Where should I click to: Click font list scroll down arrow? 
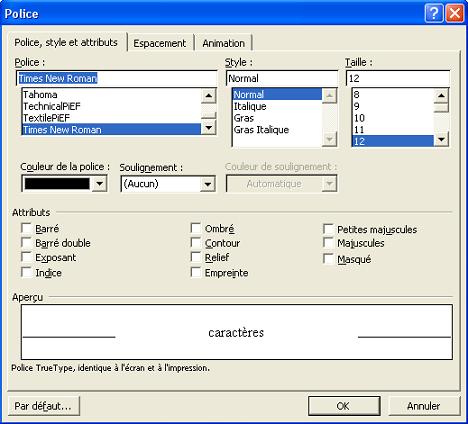click(209, 127)
